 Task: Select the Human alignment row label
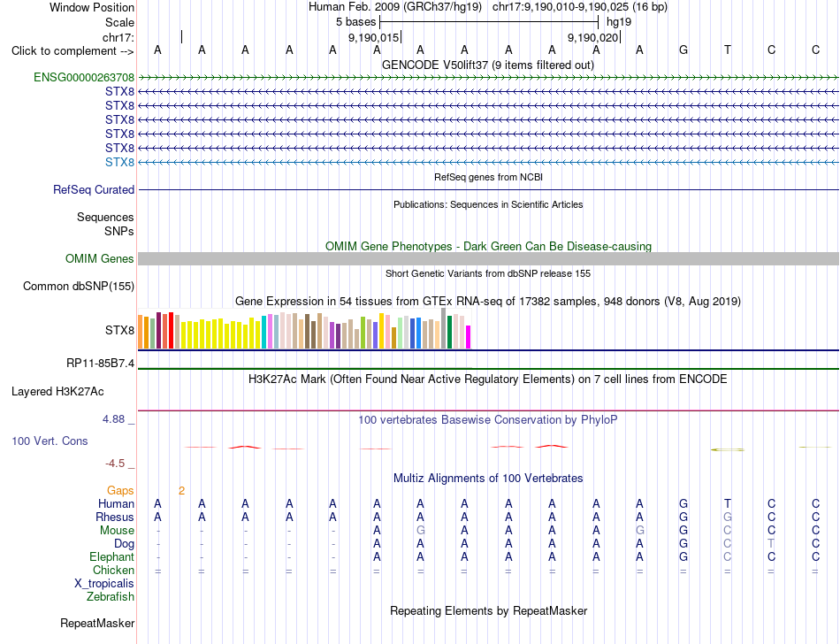pos(116,503)
